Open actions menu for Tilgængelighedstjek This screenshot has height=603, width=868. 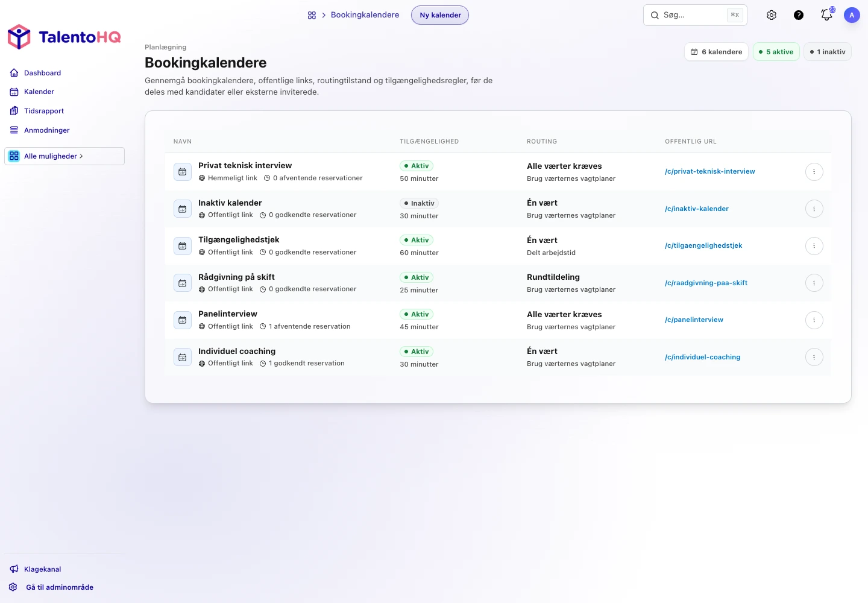[814, 246]
